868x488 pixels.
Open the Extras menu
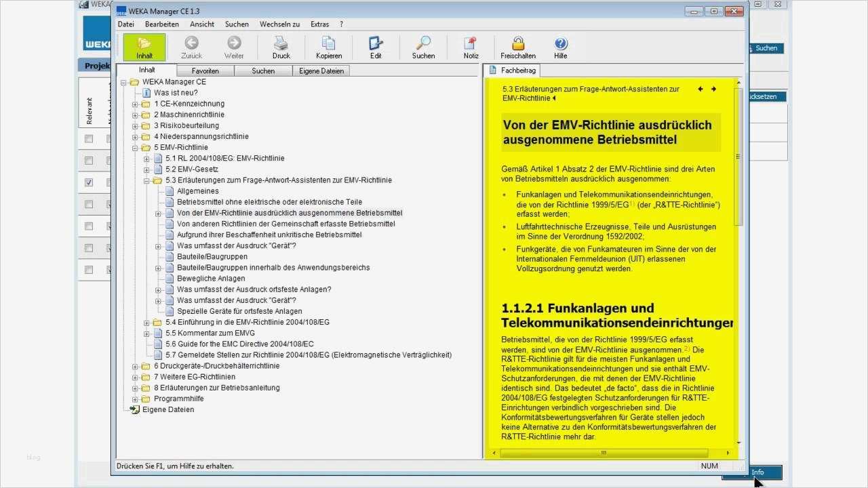pyautogui.click(x=319, y=24)
